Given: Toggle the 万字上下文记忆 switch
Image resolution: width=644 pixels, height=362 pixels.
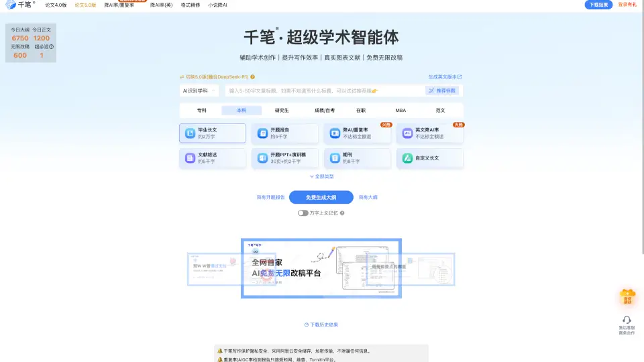Looking at the screenshot, I should point(303,213).
